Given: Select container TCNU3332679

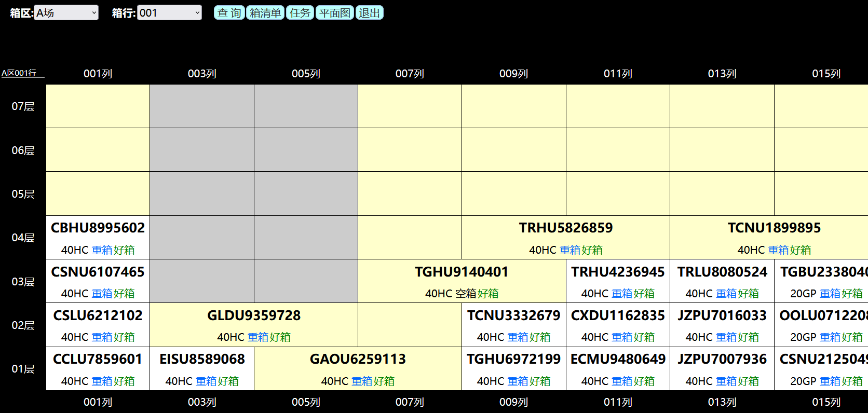Looking at the screenshot, I should [x=514, y=315].
